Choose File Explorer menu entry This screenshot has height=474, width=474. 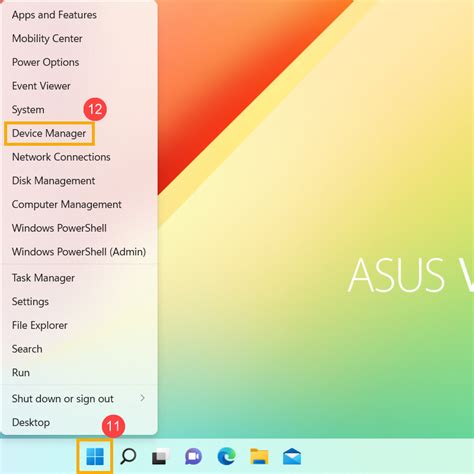coord(79,325)
